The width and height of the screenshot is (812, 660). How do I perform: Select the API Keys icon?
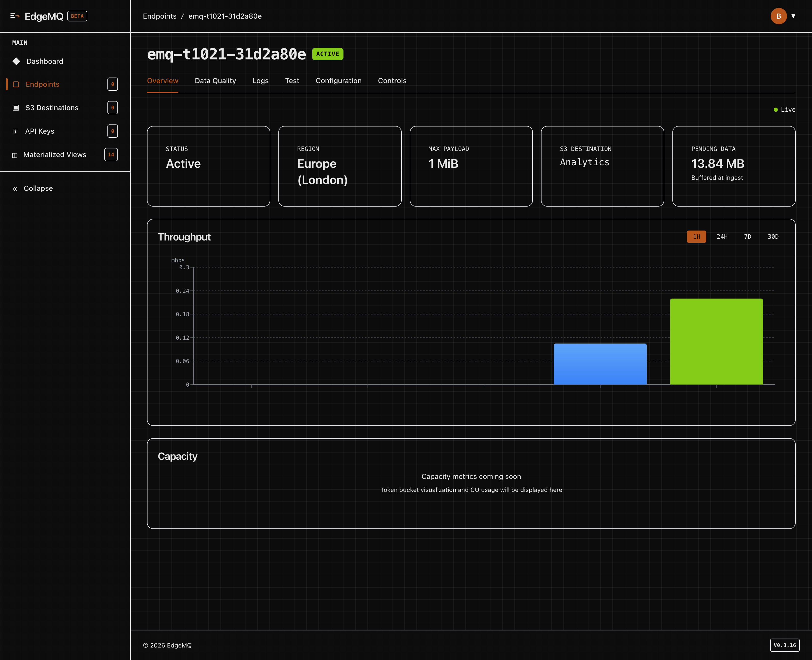pos(15,131)
